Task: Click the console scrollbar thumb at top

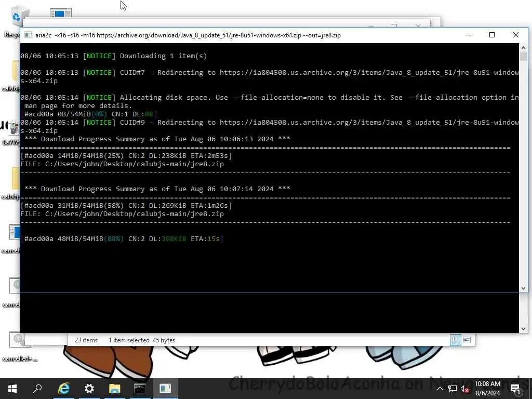Action: tap(523, 56)
